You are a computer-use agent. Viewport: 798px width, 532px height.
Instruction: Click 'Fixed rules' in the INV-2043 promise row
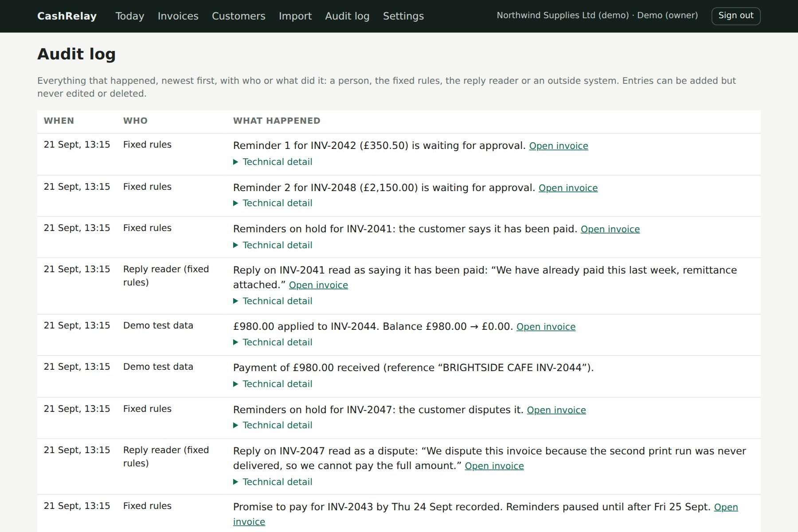147,506
